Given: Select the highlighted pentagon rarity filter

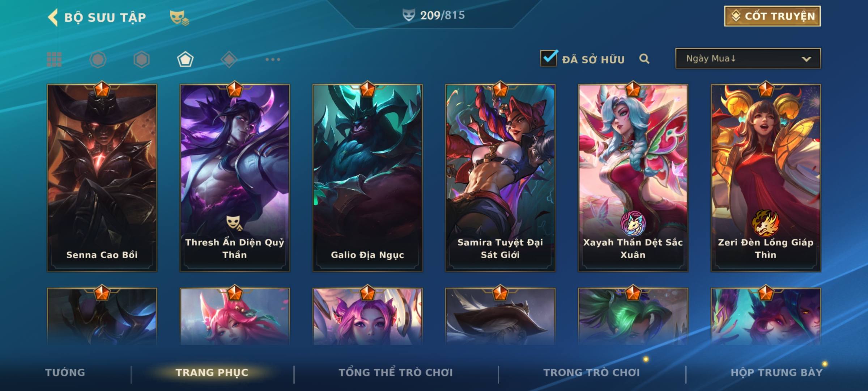Looking at the screenshot, I should [185, 59].
